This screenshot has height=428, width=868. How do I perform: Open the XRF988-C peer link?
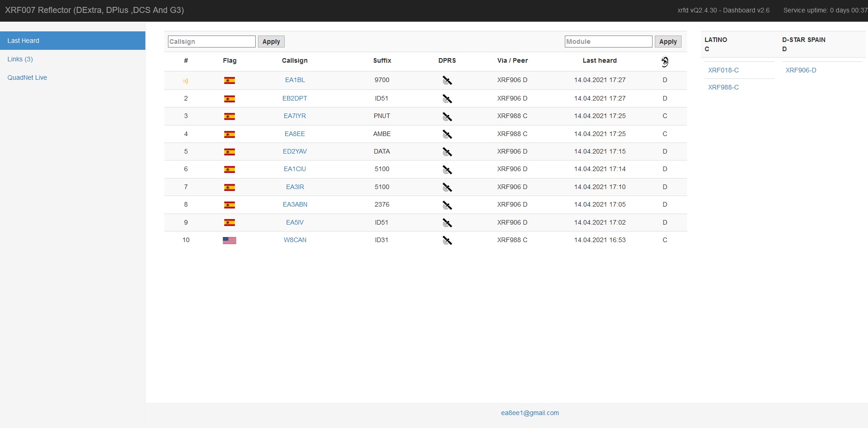(723, 87)
